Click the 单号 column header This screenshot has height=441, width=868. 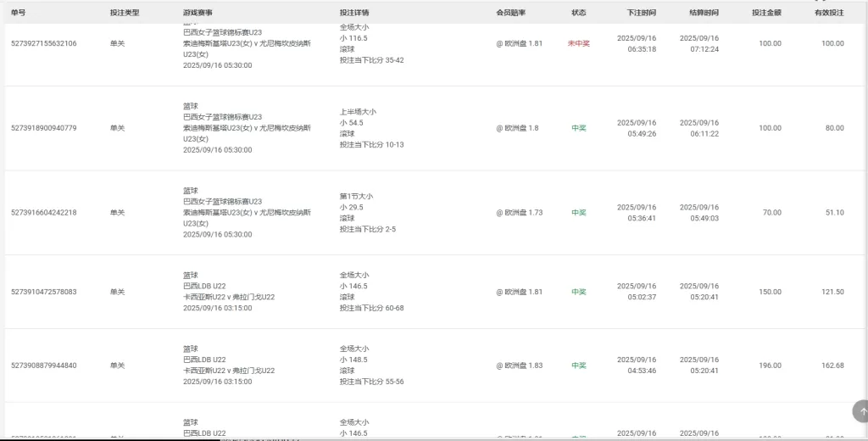[x=18, y=13]
